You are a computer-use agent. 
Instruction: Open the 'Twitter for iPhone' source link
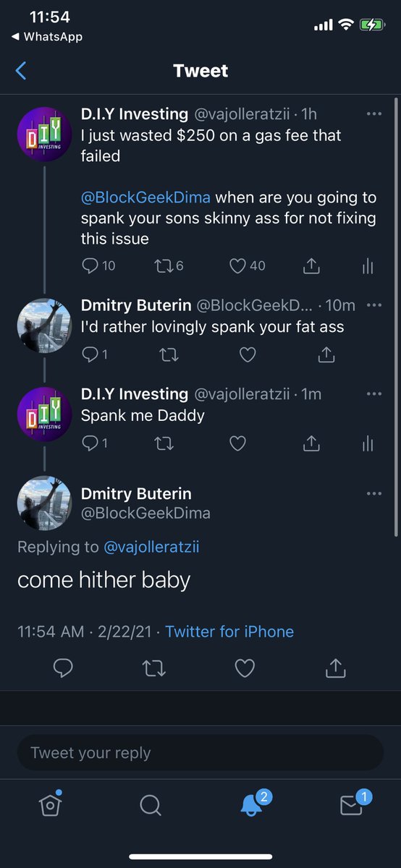(229, 631)
